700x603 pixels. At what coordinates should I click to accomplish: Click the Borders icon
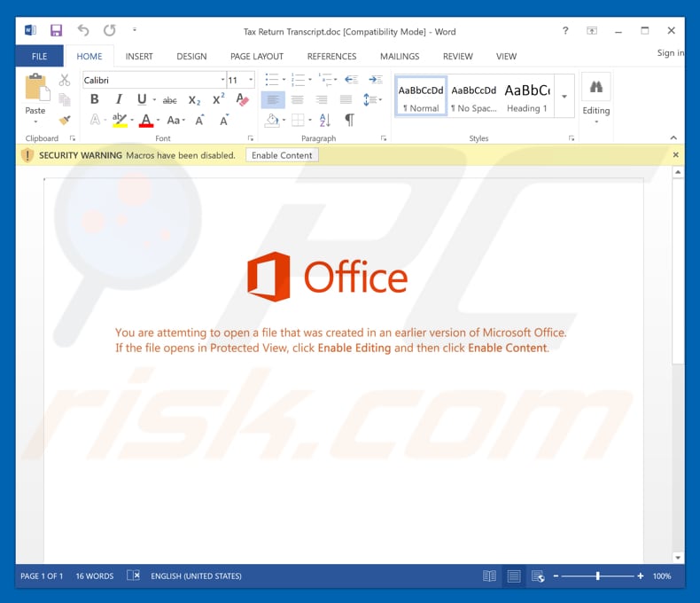(298, 120)
